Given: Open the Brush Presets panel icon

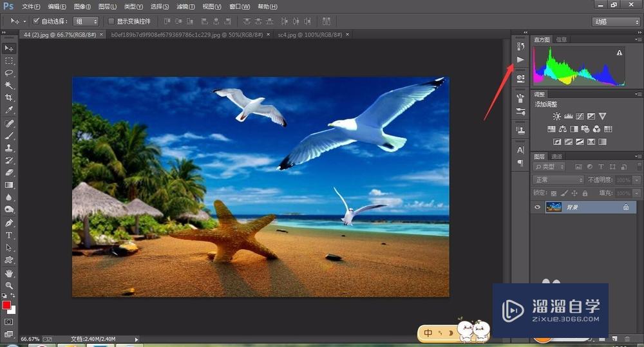Looking at the screenshot, I should (x=520, y=111).
